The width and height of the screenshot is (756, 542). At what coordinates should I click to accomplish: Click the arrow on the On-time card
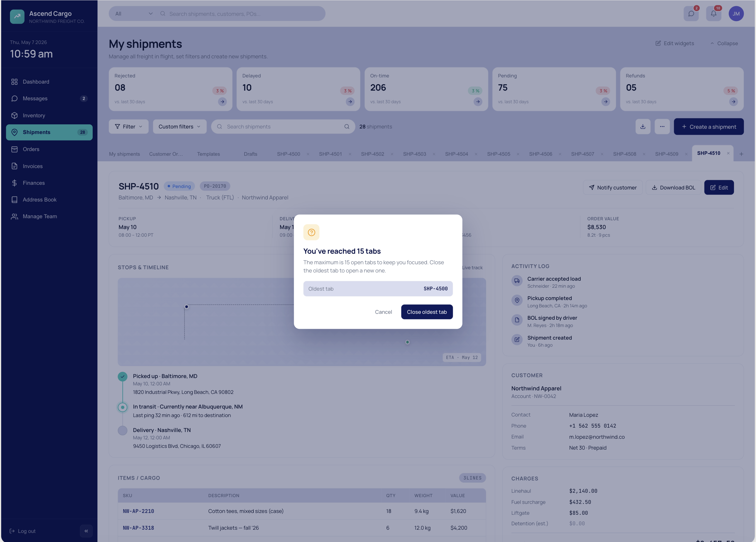pos(478,102)
